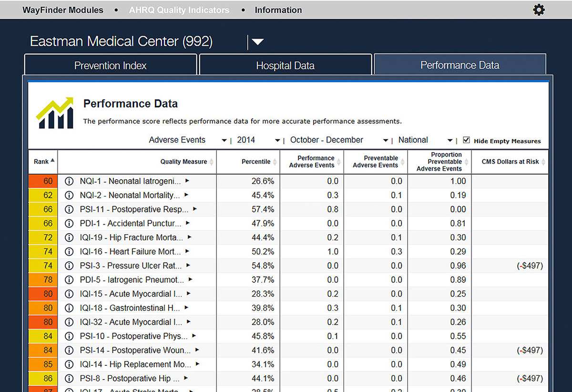Viewport: 572px width, 392px height.
Task: Click rank 62 yellow color cell
Action: (43, 195)
